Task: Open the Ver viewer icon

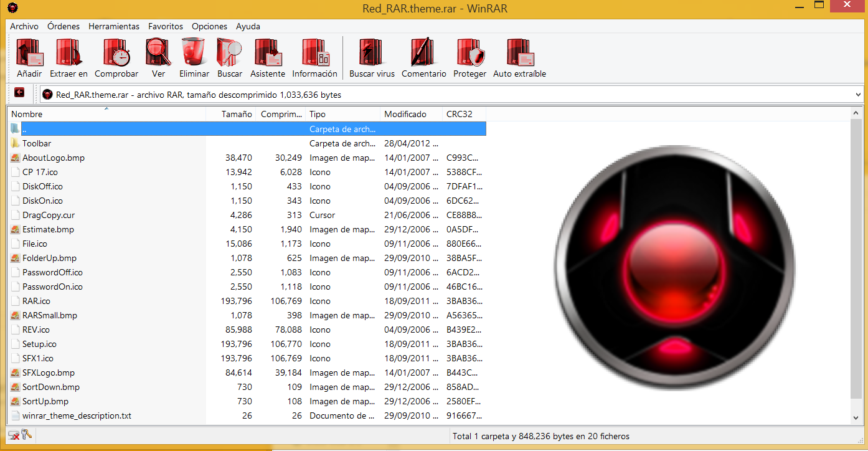Action: (x=158, y=52)
